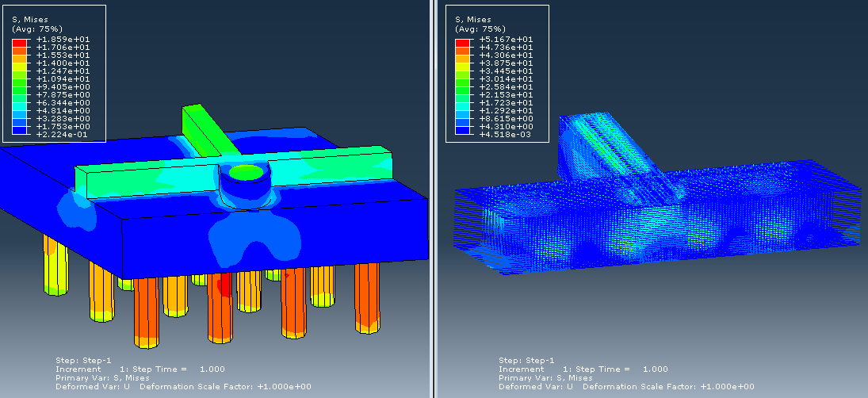Click the Deformation Scale Factor text in left viewport
This screenshot has width=868, height=398.
tap(226, 387)
